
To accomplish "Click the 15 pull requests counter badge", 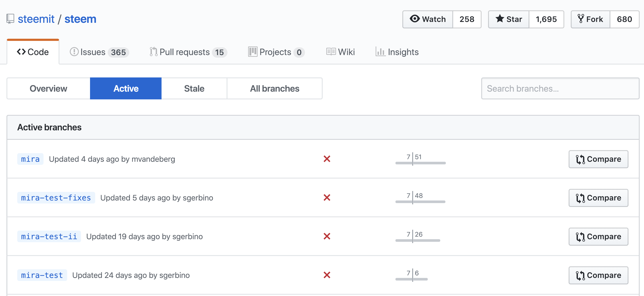I will [x=219, y=52].
